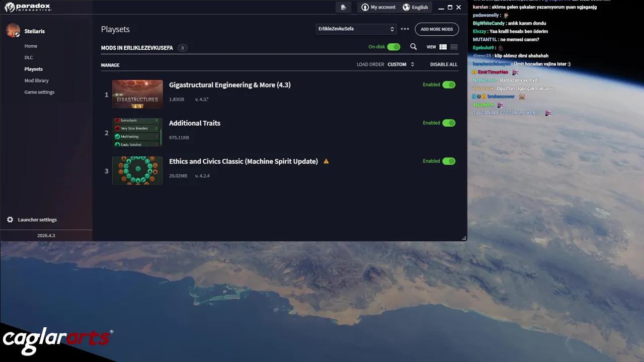644x362 pixels.
Task: Open Game settings in sidebar
Action: (x=39, y=92)
